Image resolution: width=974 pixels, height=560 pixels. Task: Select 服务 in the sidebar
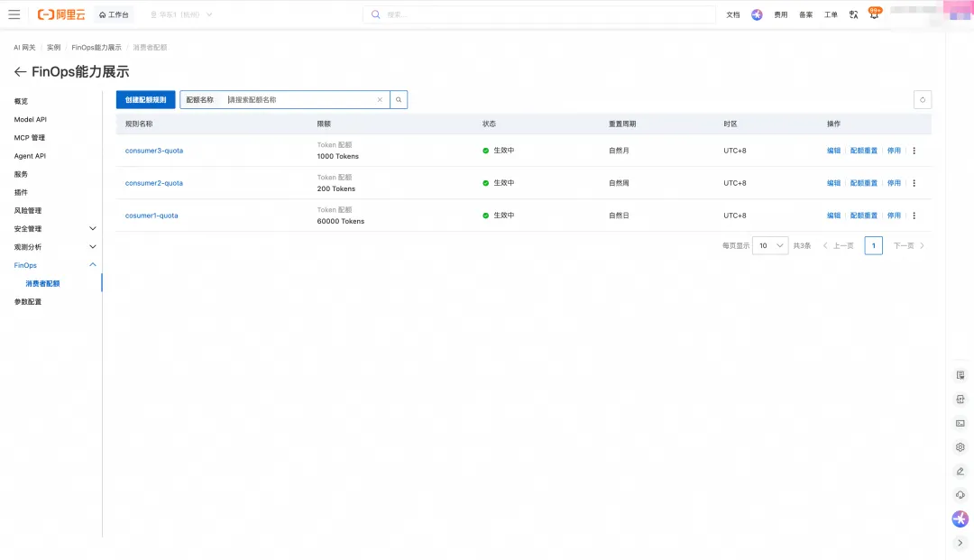point(21,174)
